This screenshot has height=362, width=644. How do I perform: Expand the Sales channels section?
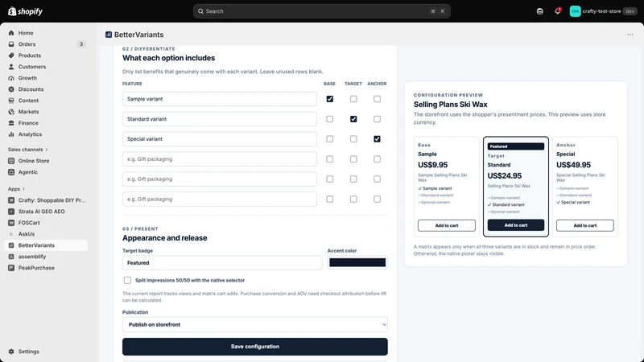28,150
